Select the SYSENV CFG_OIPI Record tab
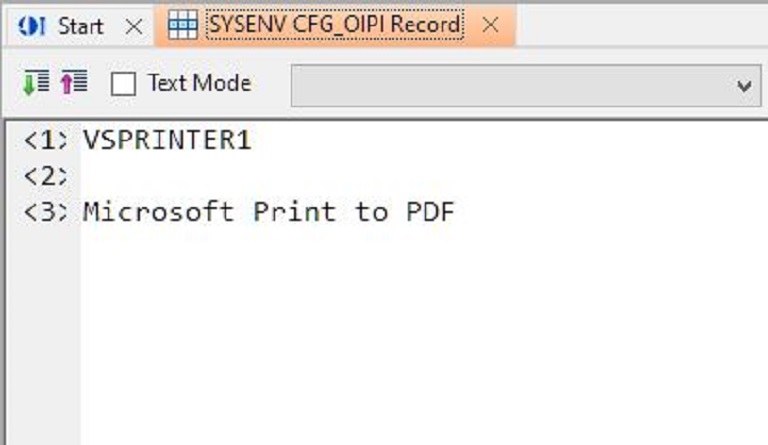Image resolution: width=768 pixels, height=445 pixels. [x=335, y=24]
